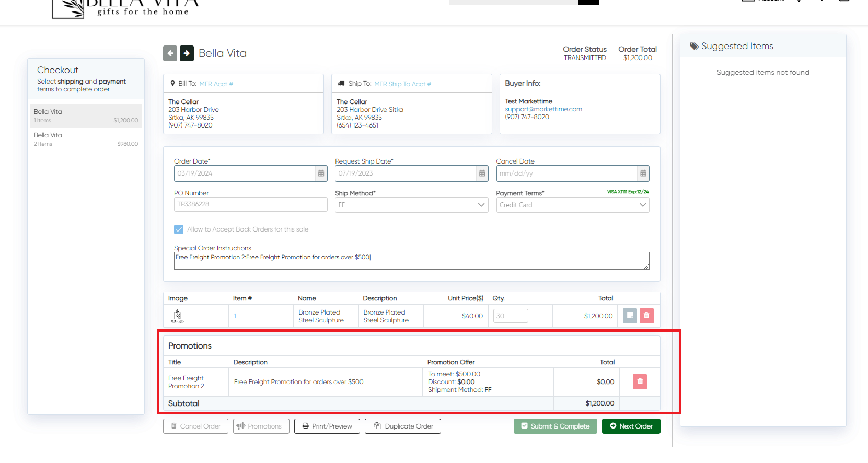Open MFR Acct # bill-to link
This screenshot has width=868, height=463.
tap(216, 84)
